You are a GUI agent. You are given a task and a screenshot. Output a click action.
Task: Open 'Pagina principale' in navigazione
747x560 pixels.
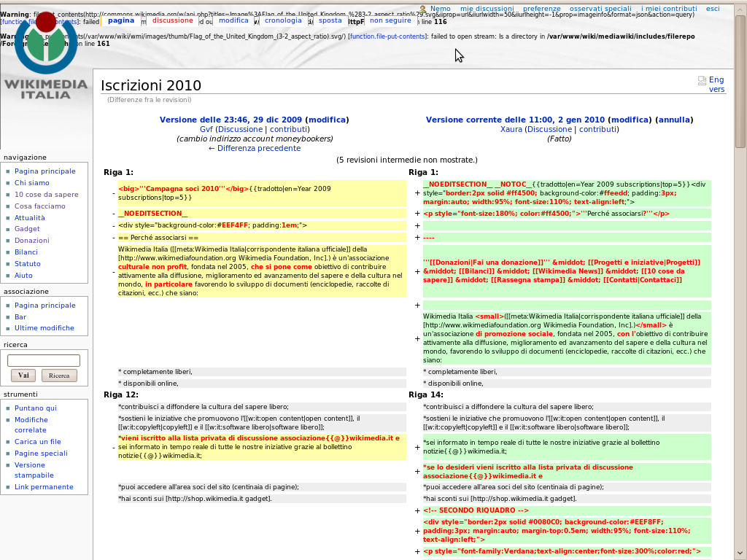coord(45,171)
